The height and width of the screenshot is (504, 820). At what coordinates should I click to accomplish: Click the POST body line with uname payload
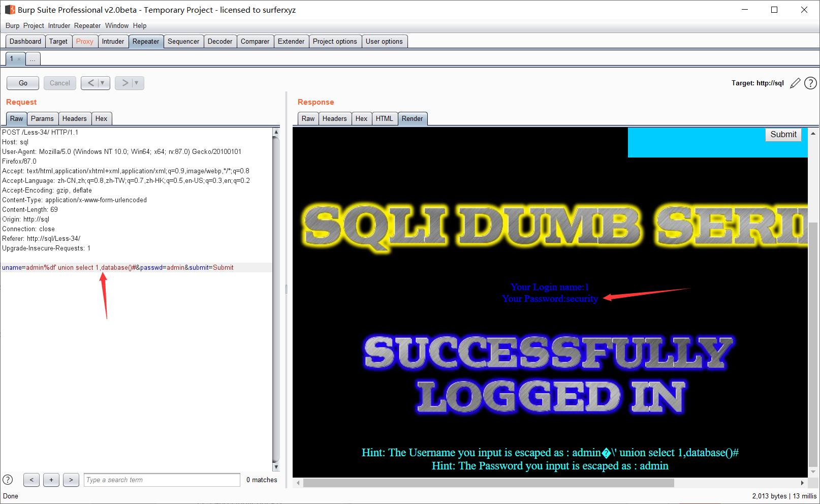point(136,267)
